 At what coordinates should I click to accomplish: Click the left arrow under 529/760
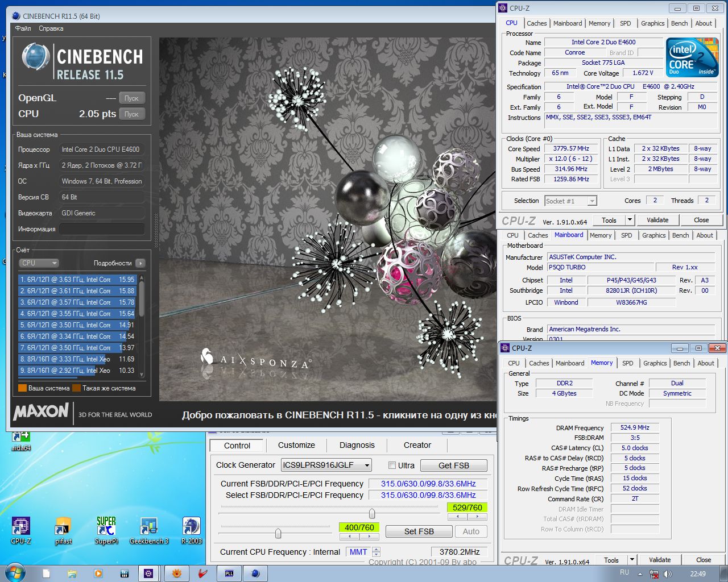point(458,517)
